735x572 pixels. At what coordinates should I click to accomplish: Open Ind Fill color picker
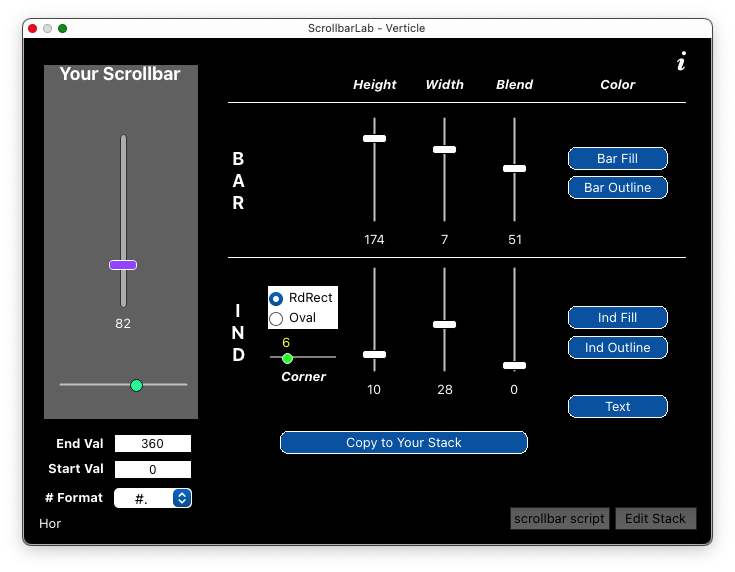[x=617, y=318]
